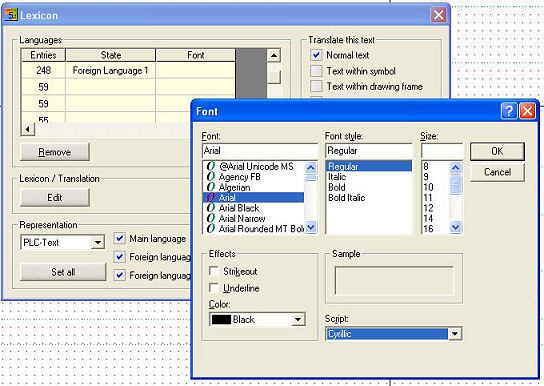The width and height of the screenshot is (544, 386).
Task: Click Cancel in the Font dialog
Action: click(497, 172)
